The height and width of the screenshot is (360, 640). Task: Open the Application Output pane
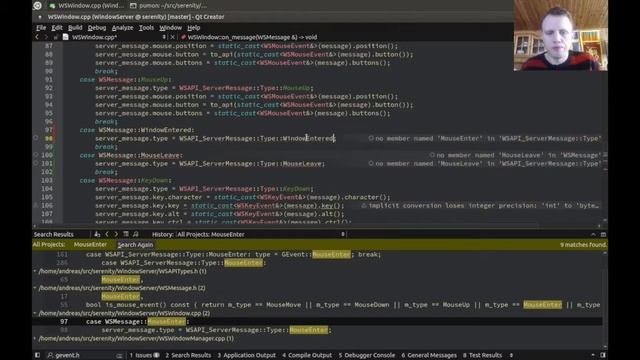click(x=247, y=355)
